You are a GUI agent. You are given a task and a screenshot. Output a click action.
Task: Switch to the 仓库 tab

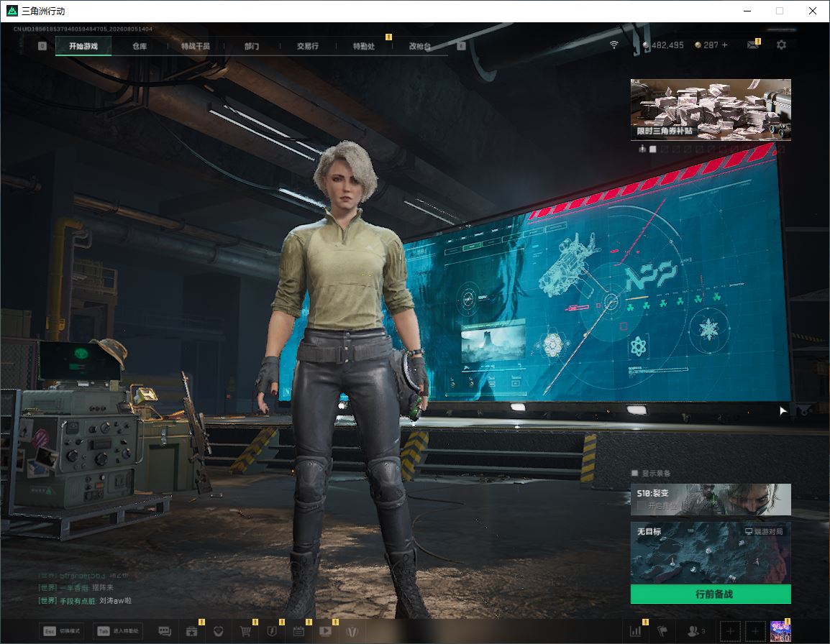pyautogui.click(x=140, y=46)
